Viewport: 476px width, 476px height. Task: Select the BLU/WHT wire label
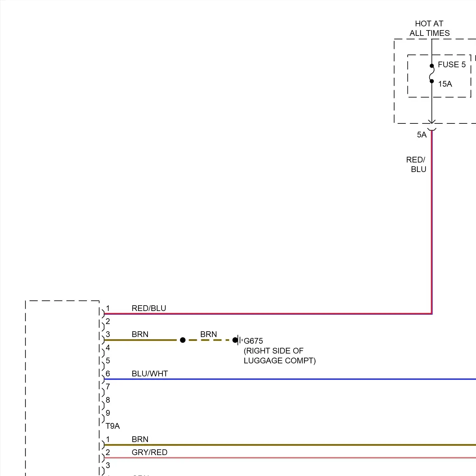click(150, 374)
